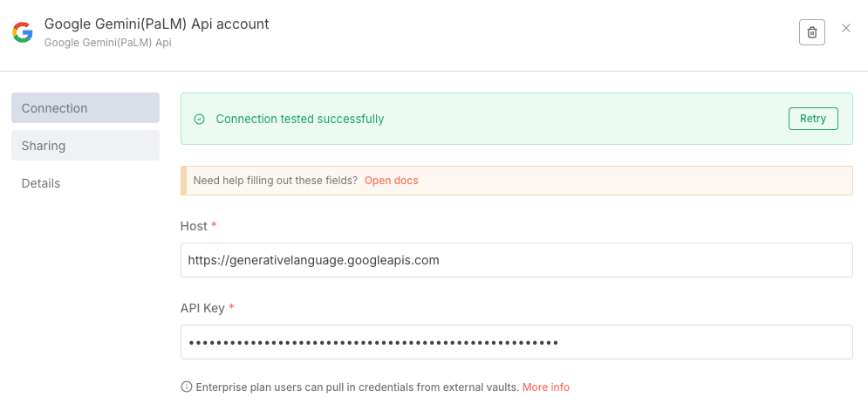Follow the More info link
The height and width of the screenshot is (411, 868).
tap(546, 387)
